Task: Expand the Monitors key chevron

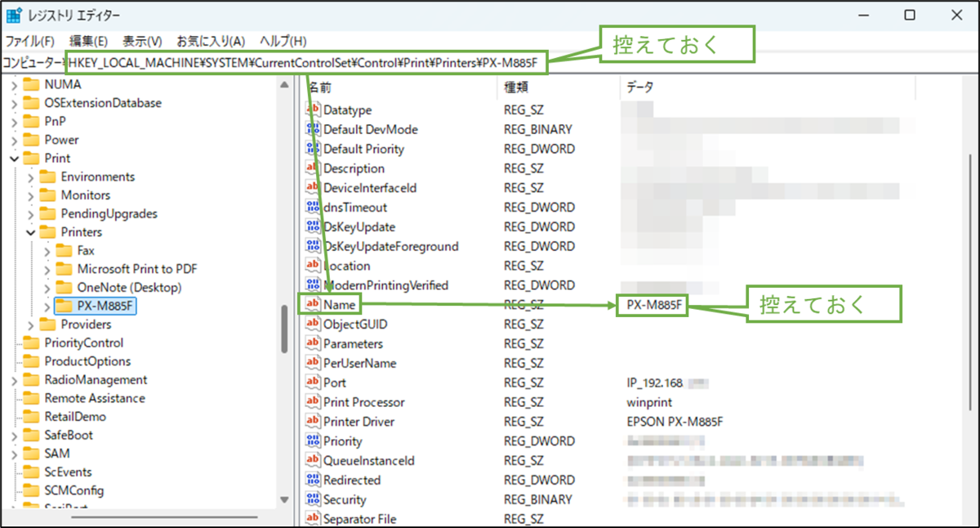Action: point(31,195)
